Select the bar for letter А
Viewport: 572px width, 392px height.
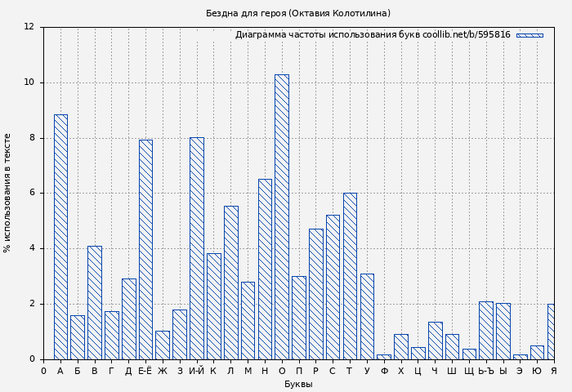pos(60,237)
